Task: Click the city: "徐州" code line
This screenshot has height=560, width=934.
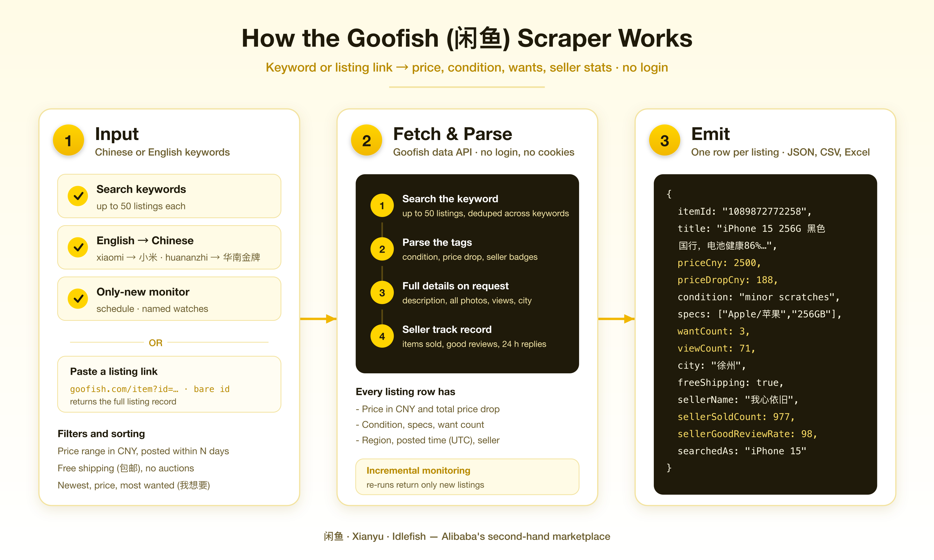Action: click(711, 365)
